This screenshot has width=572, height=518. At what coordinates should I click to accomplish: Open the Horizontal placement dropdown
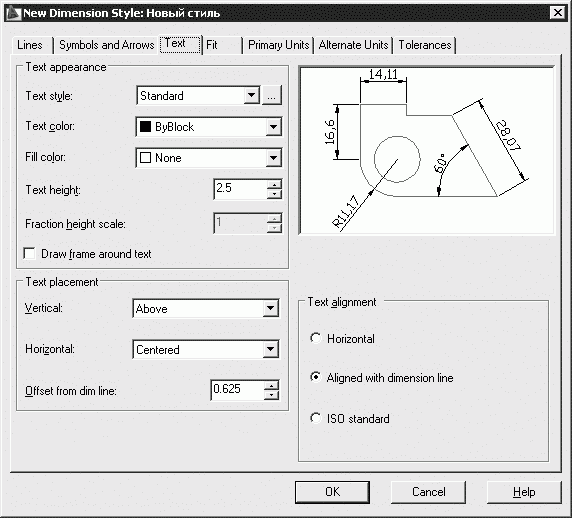[x=270, y=349]
